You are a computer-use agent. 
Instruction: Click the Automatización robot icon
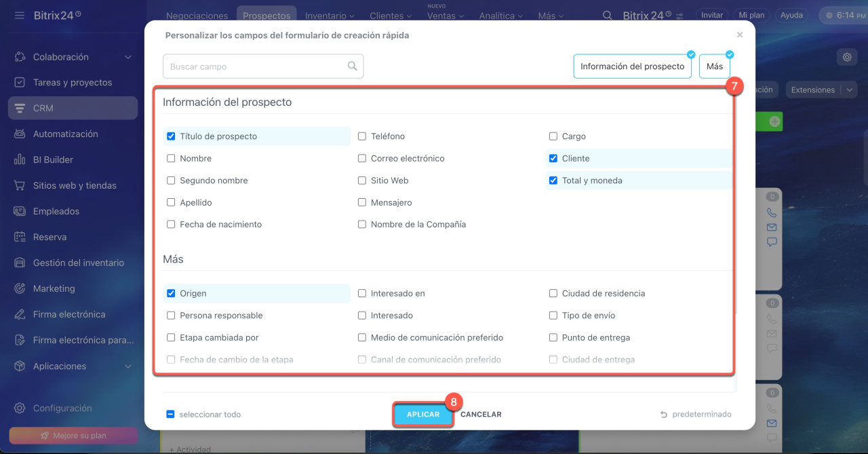20,134
